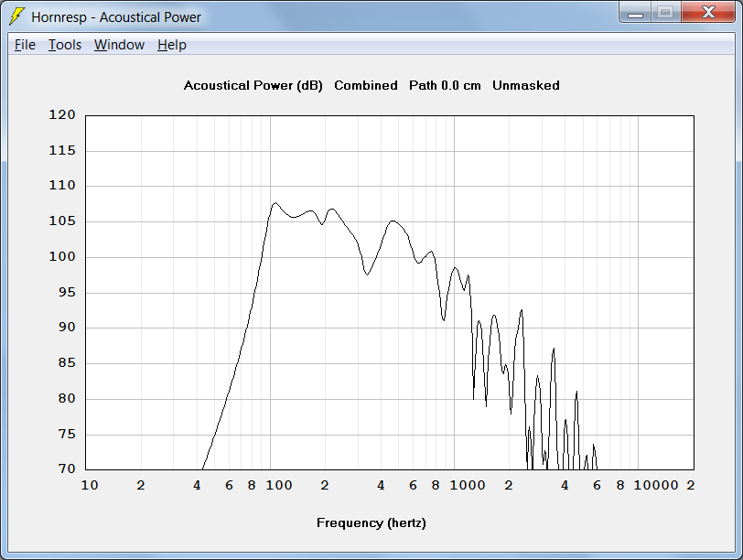Viewport: 743px width, 560px height.
Task: Open the File menu
Action: pyautogui.click(x=25, y=45)
